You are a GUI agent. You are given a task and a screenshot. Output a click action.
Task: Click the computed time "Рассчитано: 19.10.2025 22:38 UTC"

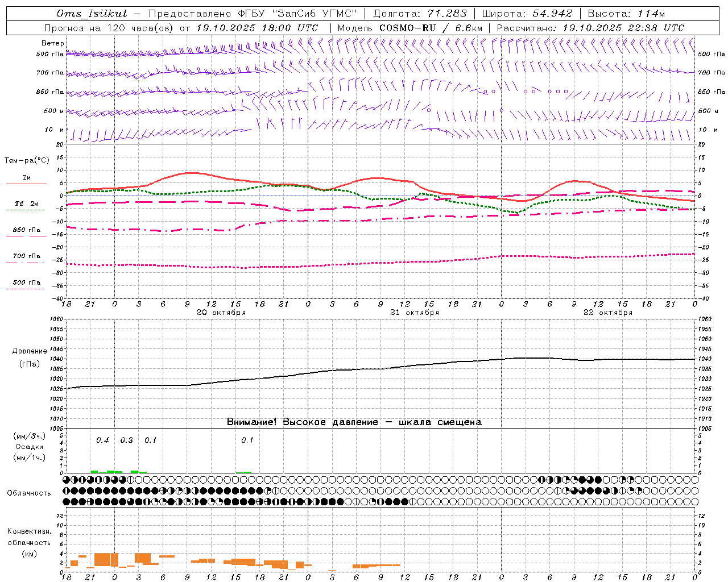pos(590,28)
